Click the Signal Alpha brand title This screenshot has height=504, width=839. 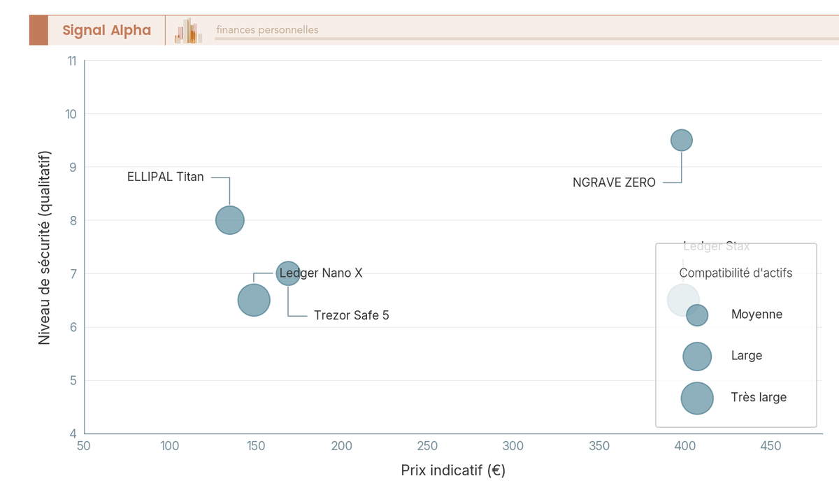(x=107, y=30)
